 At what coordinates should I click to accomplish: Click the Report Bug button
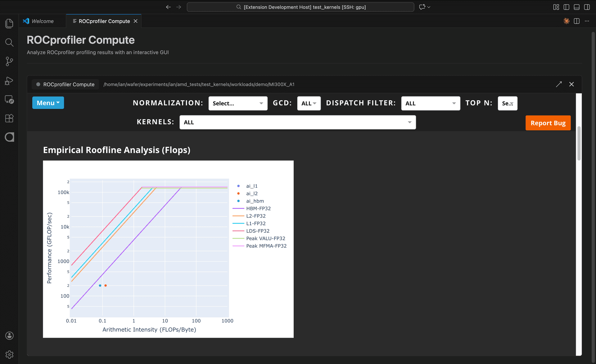[548, 123]
